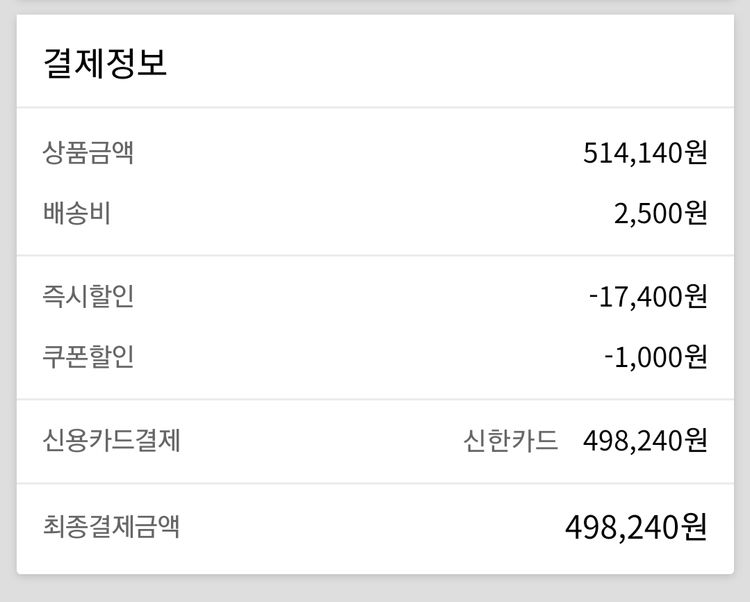Click empty header space right of 결제정보
The width and height of the screenshot is (750, 602).
click(450, 63)
